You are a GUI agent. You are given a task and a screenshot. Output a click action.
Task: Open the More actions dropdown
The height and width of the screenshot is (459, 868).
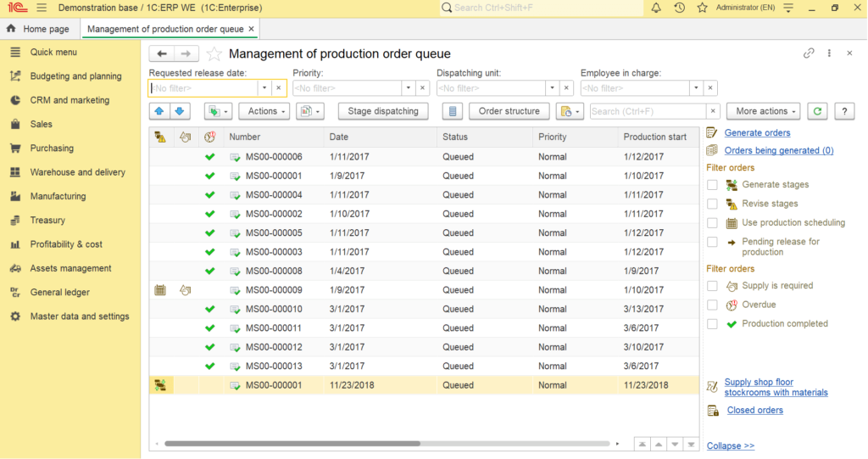coord(764,111)
